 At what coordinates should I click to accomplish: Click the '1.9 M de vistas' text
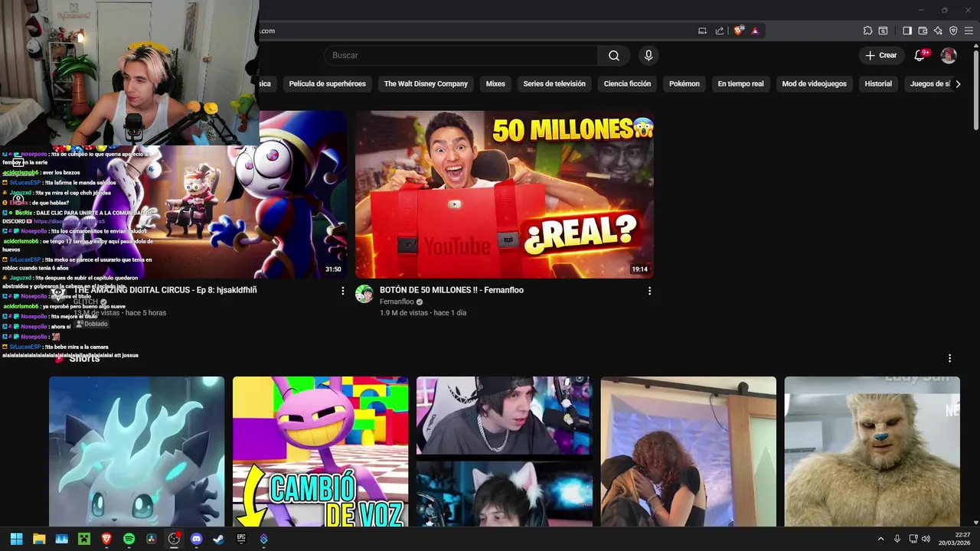[404, 312]
